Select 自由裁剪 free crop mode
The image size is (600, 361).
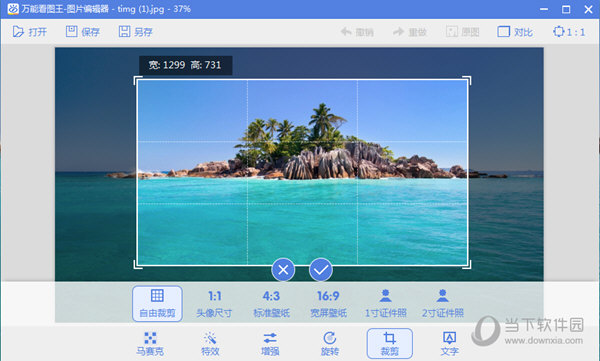pyautogui.click(x=157, y=304)
